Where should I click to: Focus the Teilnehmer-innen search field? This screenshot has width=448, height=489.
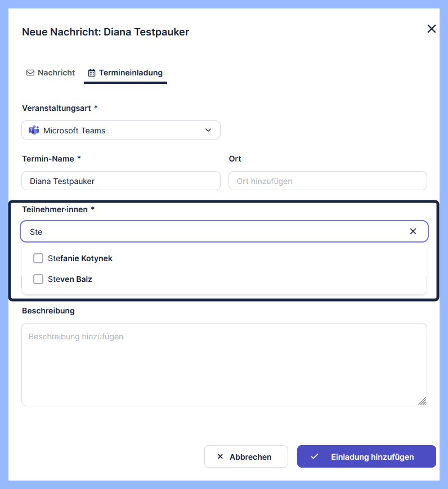pyautogui.click(x=214, y=231)
